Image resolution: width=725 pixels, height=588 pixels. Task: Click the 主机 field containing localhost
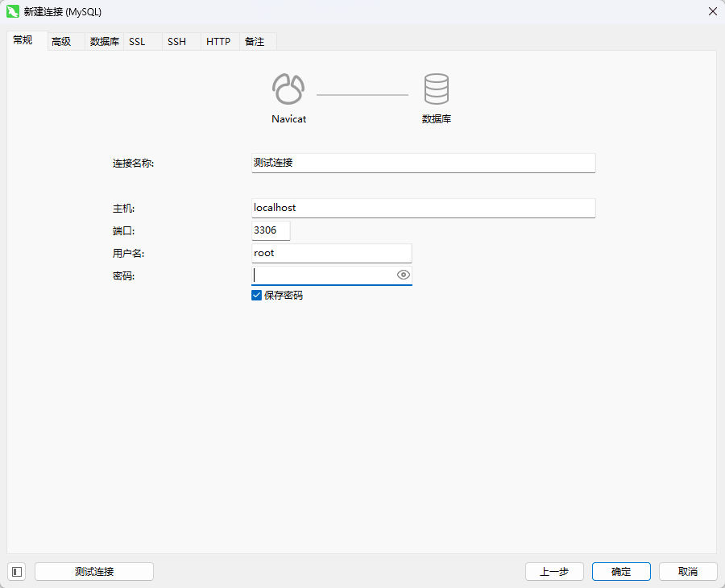pos(423,208)
